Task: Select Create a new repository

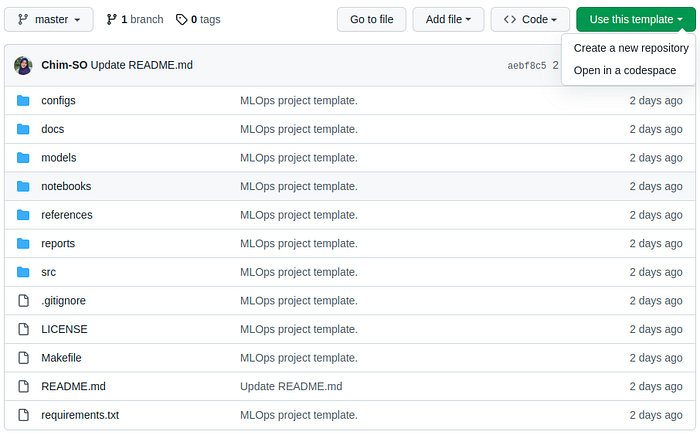Action: coord(631,48)
